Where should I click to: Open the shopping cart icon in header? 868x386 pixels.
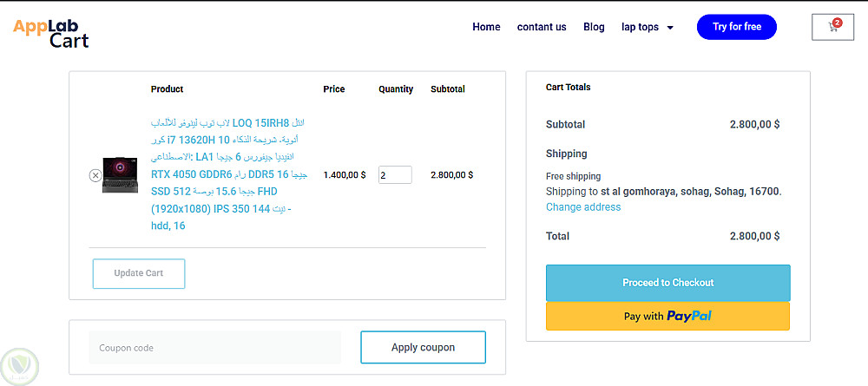(x=832, y=28)
